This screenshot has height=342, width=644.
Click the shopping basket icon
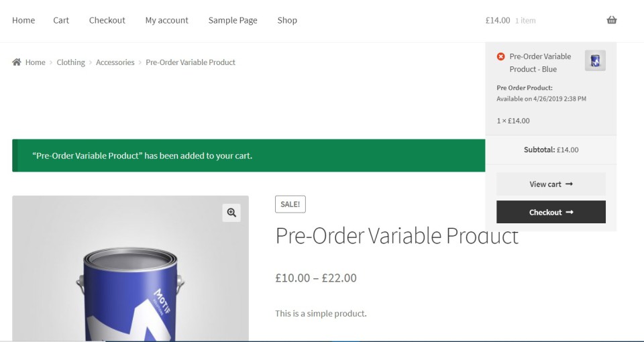pos(611,20)
